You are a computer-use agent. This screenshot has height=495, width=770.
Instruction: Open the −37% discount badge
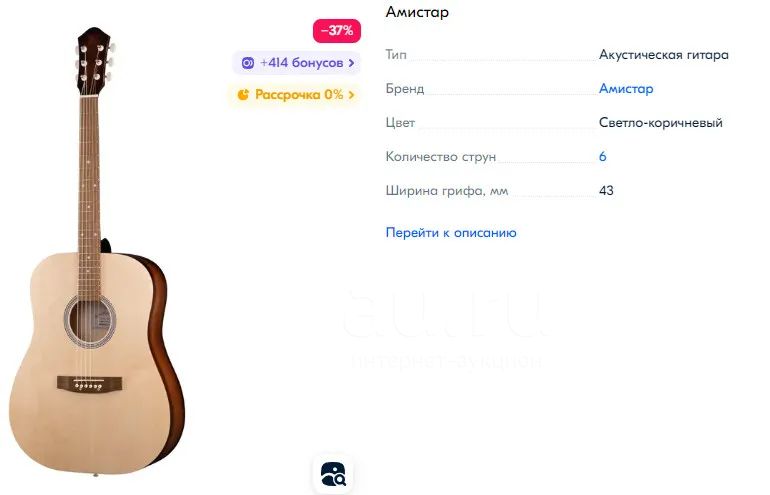point(337,30)
